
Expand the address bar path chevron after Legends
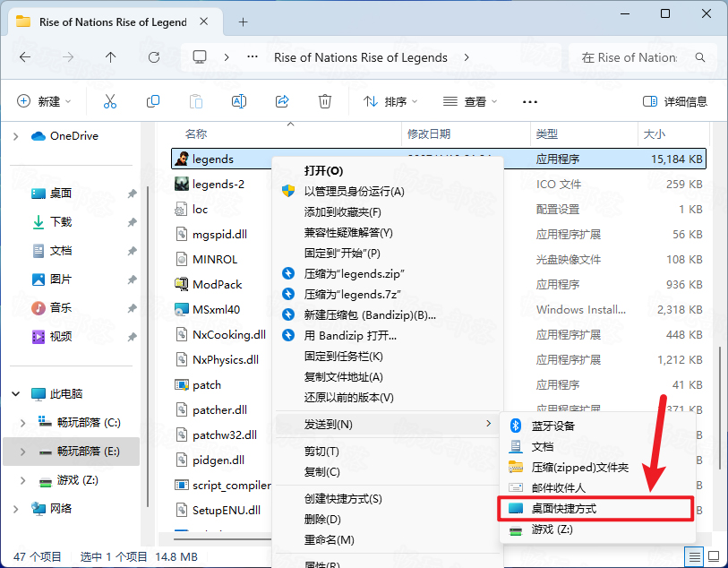tap(467, 57)
